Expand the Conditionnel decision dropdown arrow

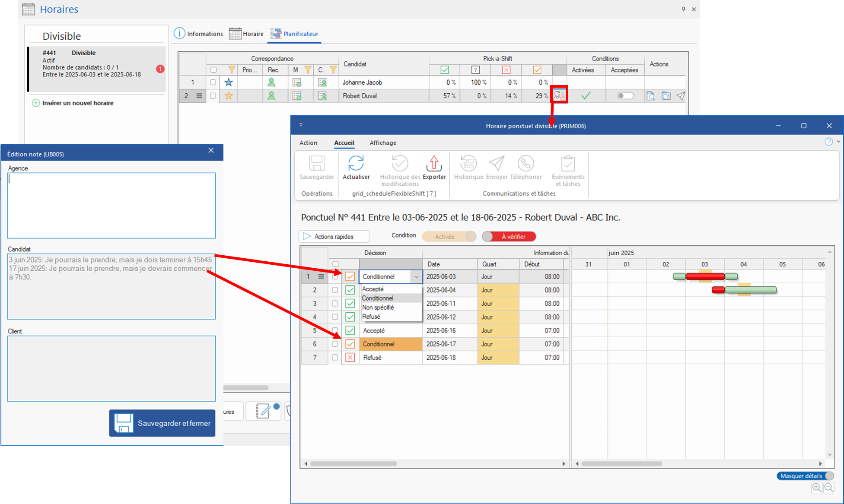point(416,277)
